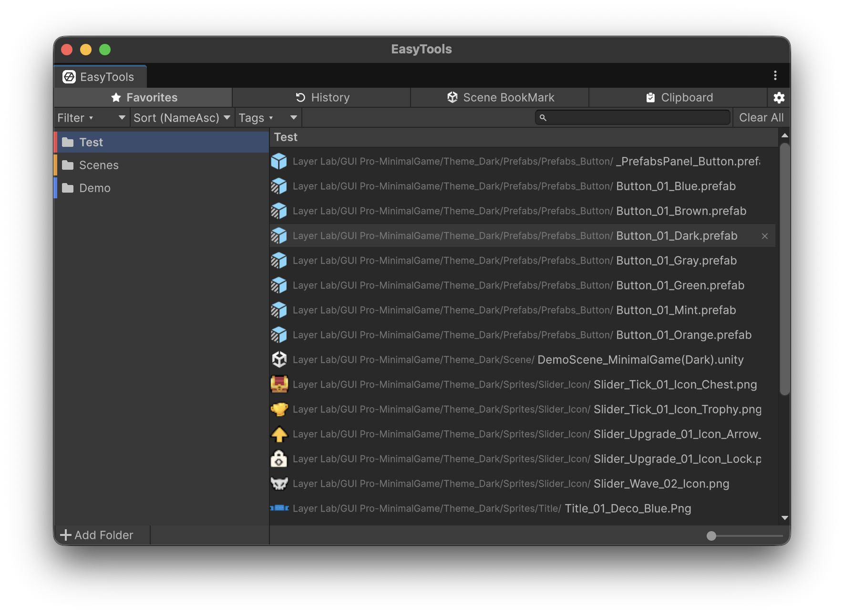Click the search magnifier icon

pyautogui.click(x=543, y=117)
